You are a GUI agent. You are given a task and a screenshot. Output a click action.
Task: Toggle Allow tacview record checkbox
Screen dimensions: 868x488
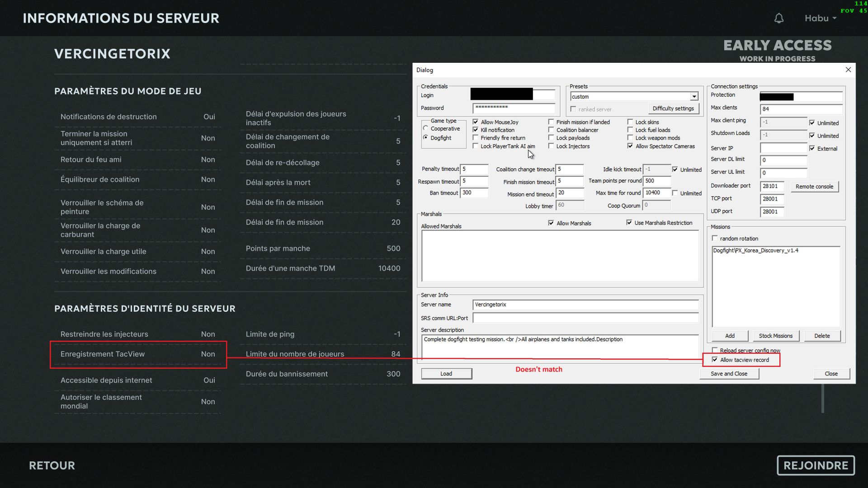[x=715, y=360]
